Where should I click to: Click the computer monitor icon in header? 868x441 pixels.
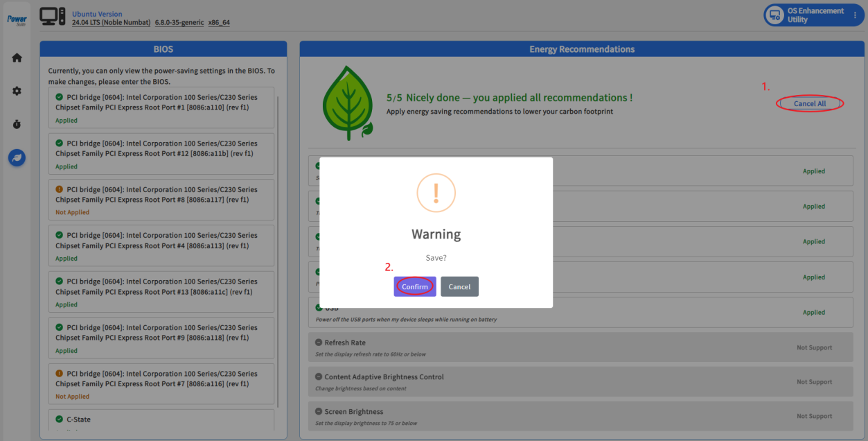coord(53,17)
